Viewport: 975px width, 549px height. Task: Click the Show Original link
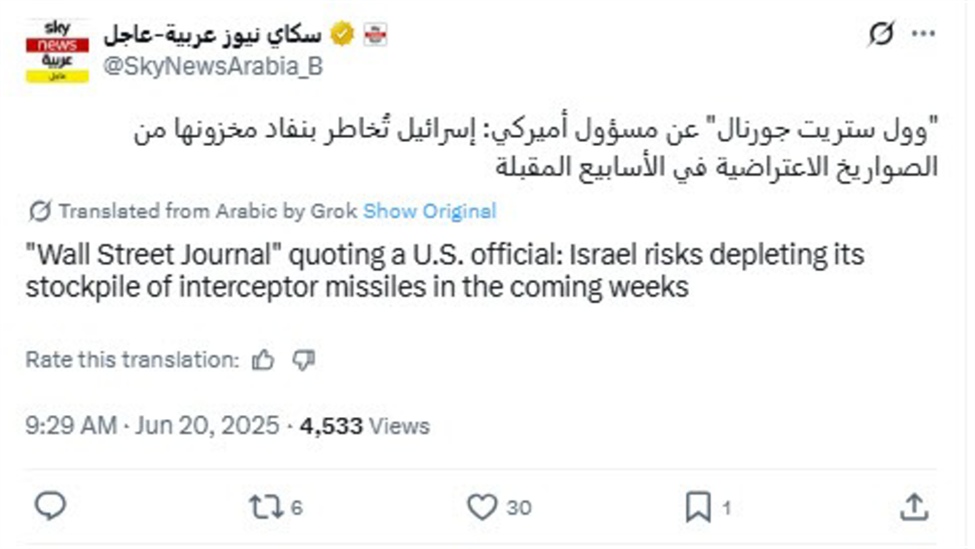tap(429, 211)
